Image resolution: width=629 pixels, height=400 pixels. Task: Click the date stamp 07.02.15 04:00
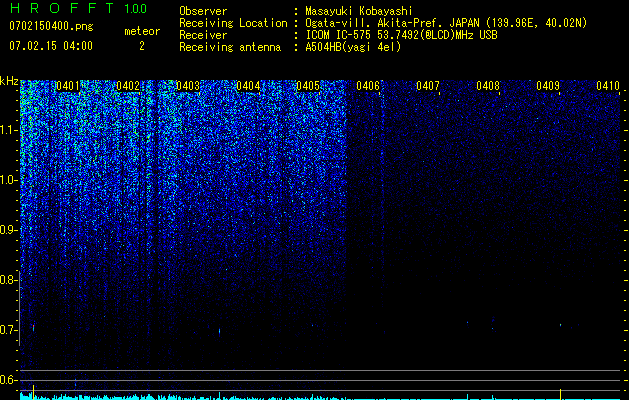click(51, 46)
